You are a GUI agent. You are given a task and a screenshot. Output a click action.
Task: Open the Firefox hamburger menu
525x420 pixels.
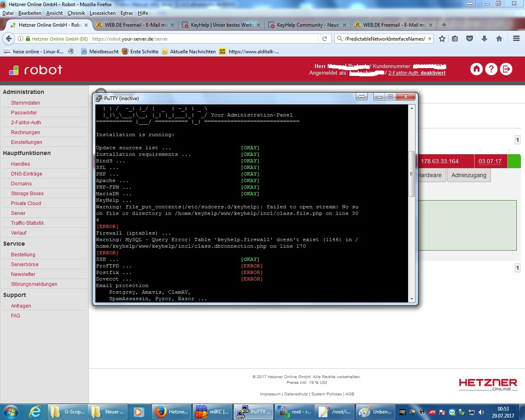click(516, 39)
